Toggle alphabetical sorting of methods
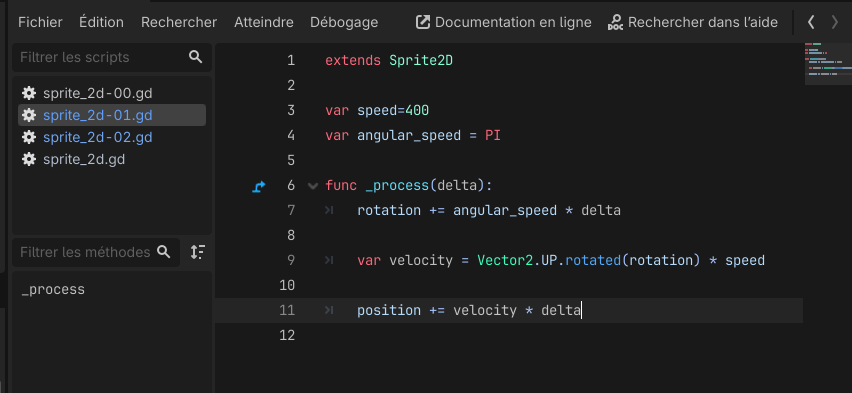Screen dimensions: 852x393 coord(198,252)
